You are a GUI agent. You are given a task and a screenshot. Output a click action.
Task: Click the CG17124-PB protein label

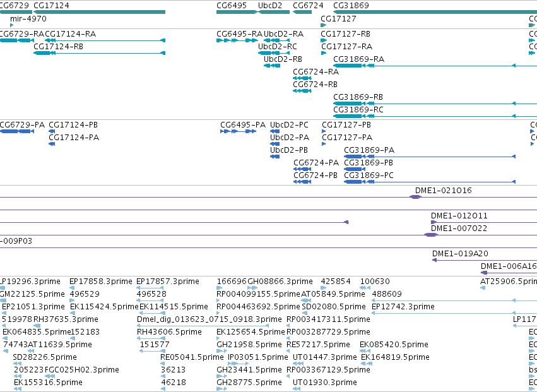[x=73, y=125]
